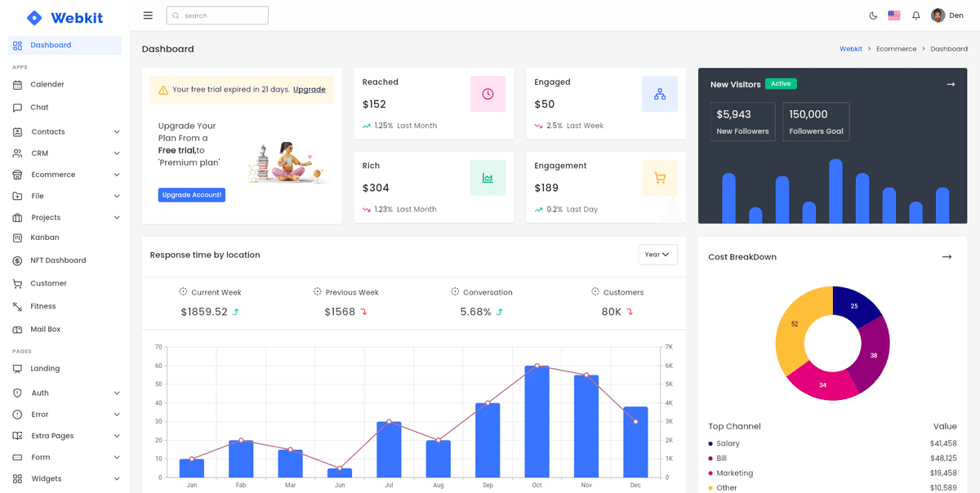
Task: Expand the File submenu chevron
Action: pyautogui.click(x=117, y=196)
